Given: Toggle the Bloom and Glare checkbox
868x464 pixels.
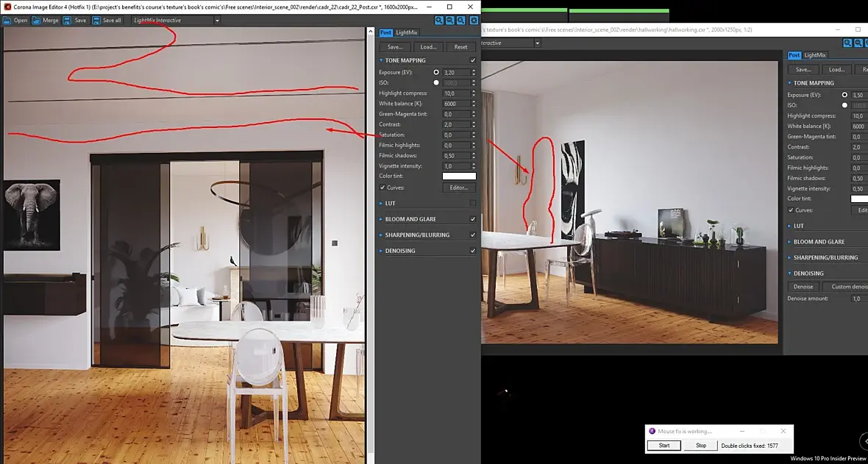Looking at the screenshot, I should [473, 219].
